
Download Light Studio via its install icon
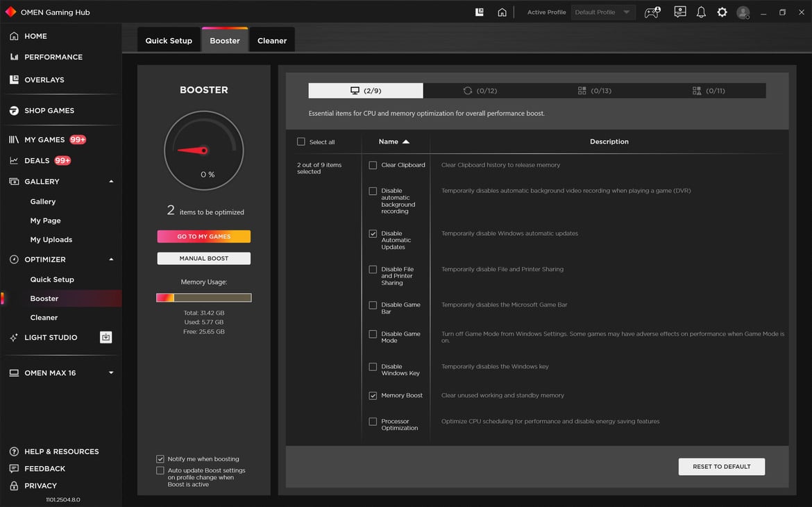[105, 337]
